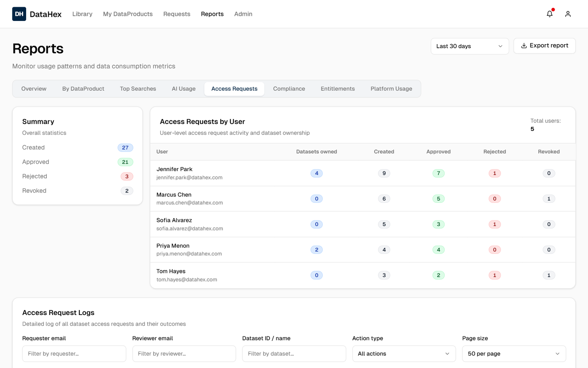Select the Jennifer Park name
Screen dimensions: 588x368
pyautogui.click(x=175, y=169)
